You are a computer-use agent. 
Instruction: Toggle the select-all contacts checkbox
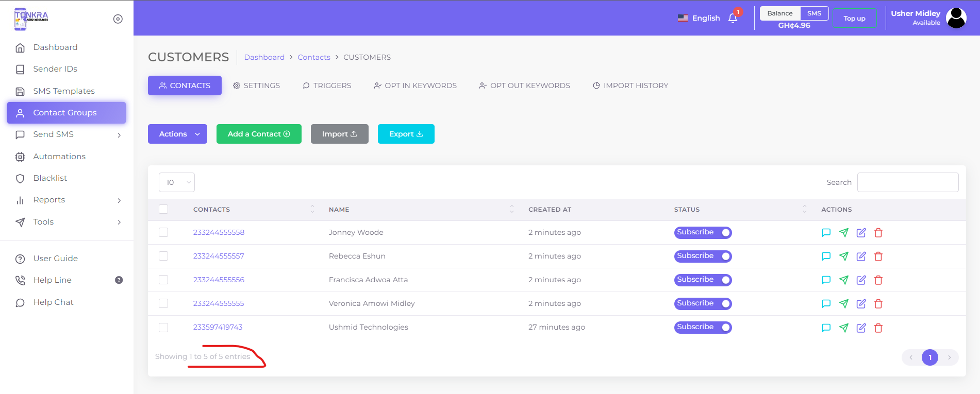[x=163, y=209]
